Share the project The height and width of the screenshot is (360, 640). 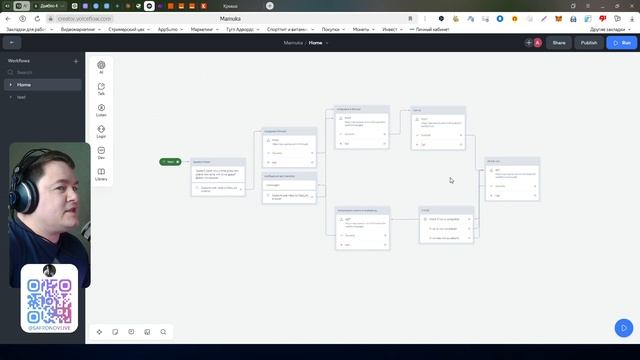coord(559,42)
